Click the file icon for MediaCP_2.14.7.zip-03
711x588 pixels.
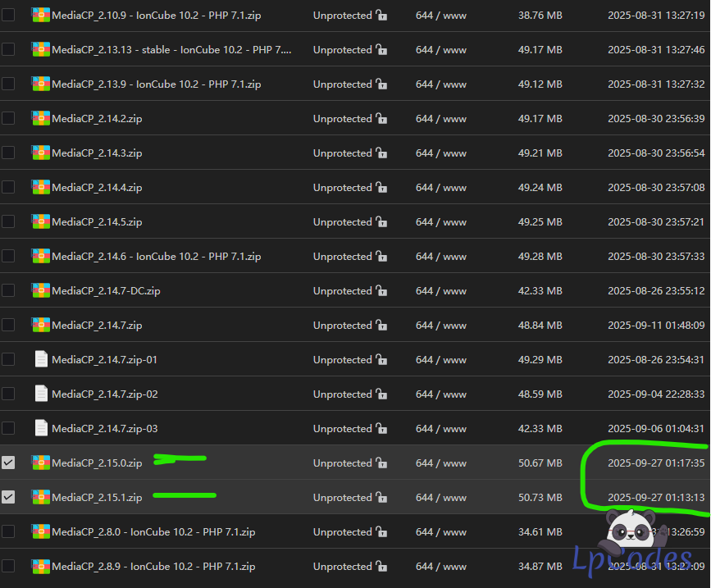tap(41, 428)
